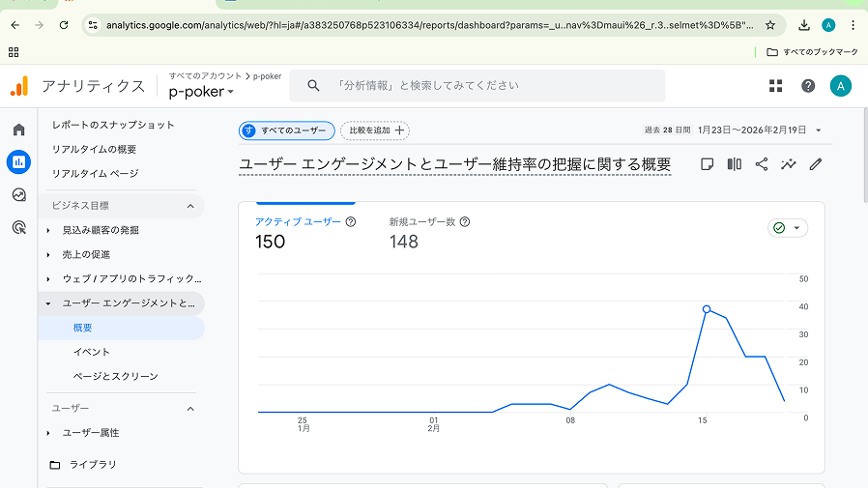This screenshot has height=489, width=868.
Task: Click the chart peak data point
Action: (707, 309)
